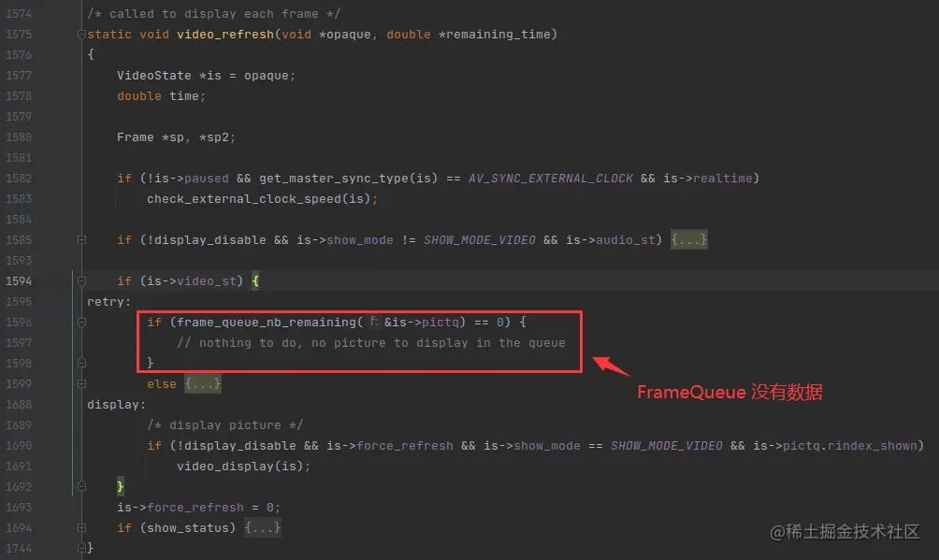Screen dimensions: 939x560
Task: Click the highlighted opening brace on line 1594
Action: [x=255, y=280]
